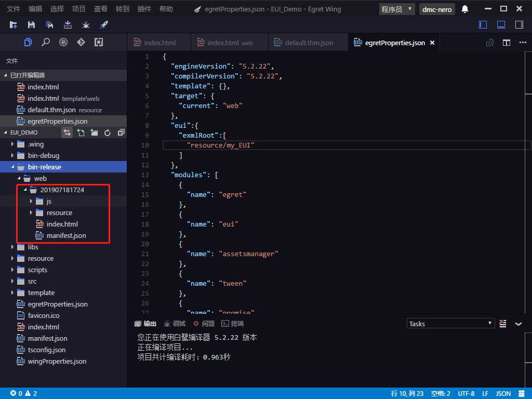Switch to the 问题 panel tab
The width and height of the screenshot is (532, 399).
click(x=204, y=324)
